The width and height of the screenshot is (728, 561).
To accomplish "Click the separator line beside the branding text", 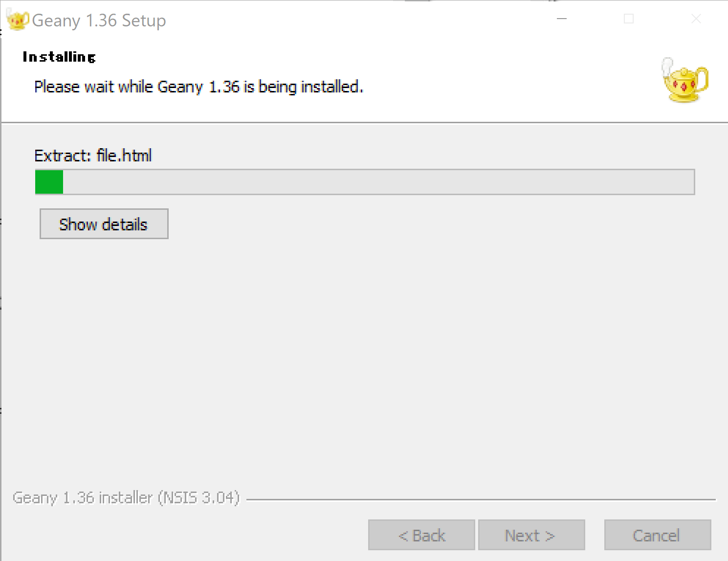I will coord(481,500).
